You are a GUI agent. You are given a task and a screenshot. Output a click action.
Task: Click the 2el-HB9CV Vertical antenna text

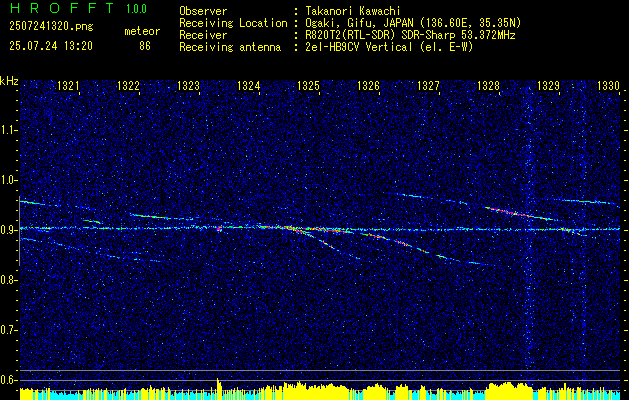coord(388,47)
